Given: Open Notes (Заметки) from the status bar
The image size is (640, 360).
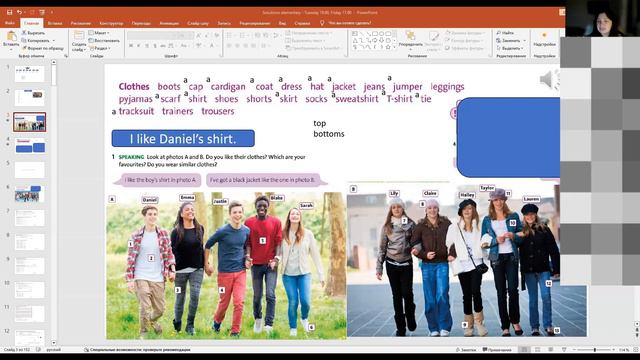Looking at the screenshot, I should [x=466, y=350].
